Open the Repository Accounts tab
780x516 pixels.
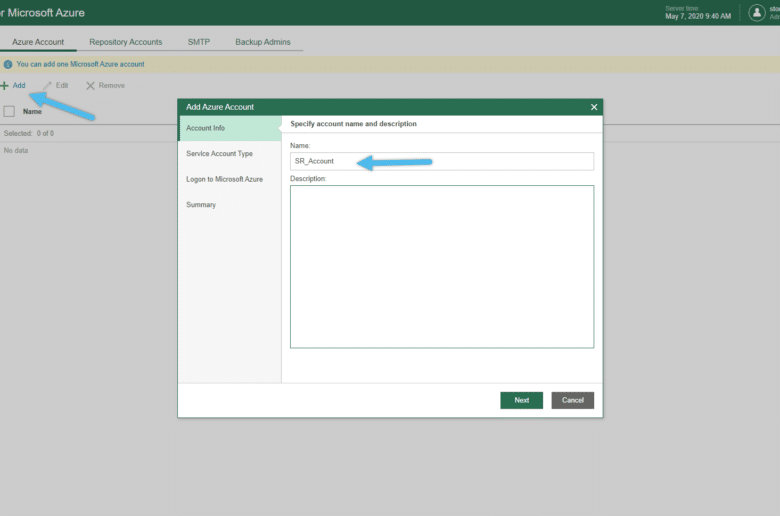(x=125, y=42)
